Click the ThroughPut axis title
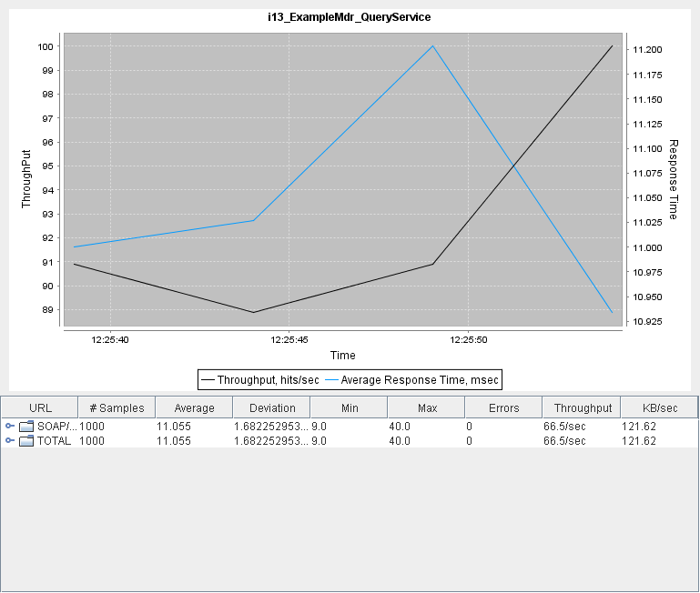This screenshot has width=700, height=593. tap(25, 178)
